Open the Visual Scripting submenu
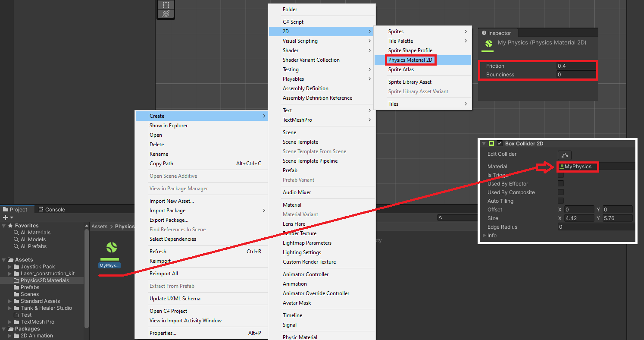The image size is (644, 340). (x=322, y=41)
